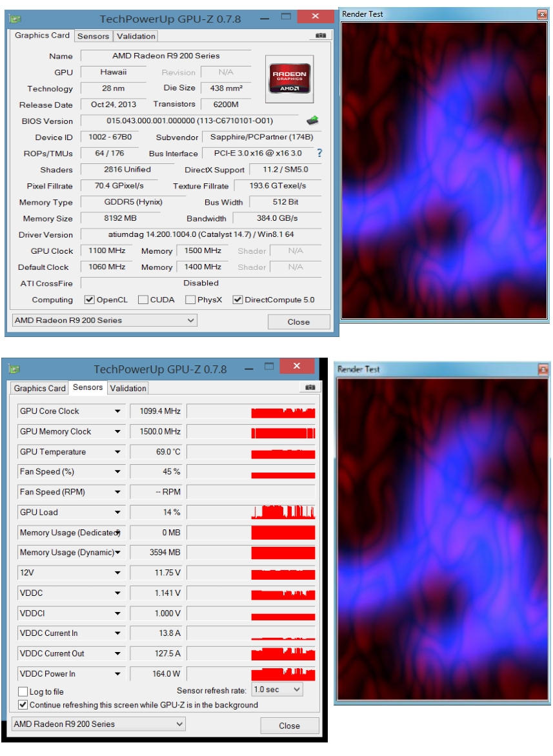This screenshot has height=756, width=553.
Task: Close the top Render Test window
Action: click(x=542, y=14)
